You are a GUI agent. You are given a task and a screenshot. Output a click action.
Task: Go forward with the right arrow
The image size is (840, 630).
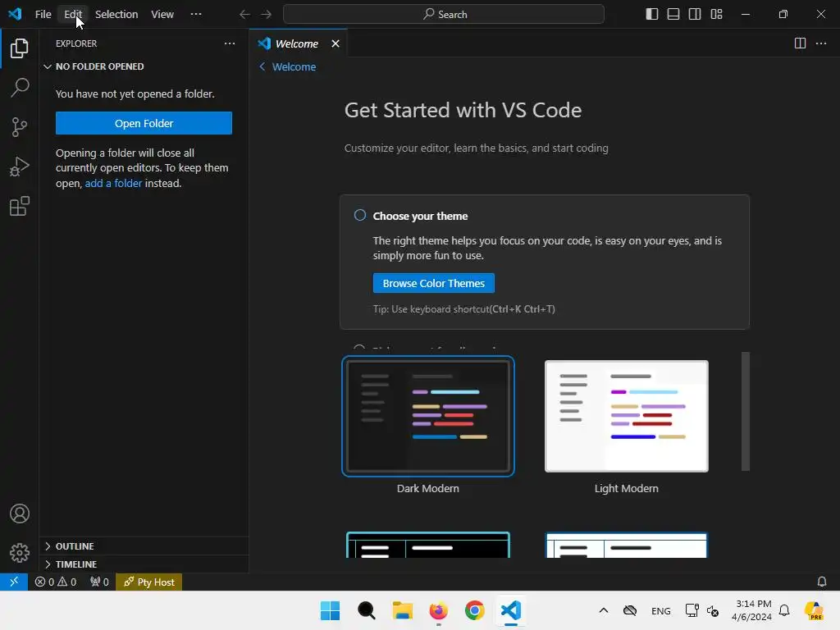[x=266, y=15]
